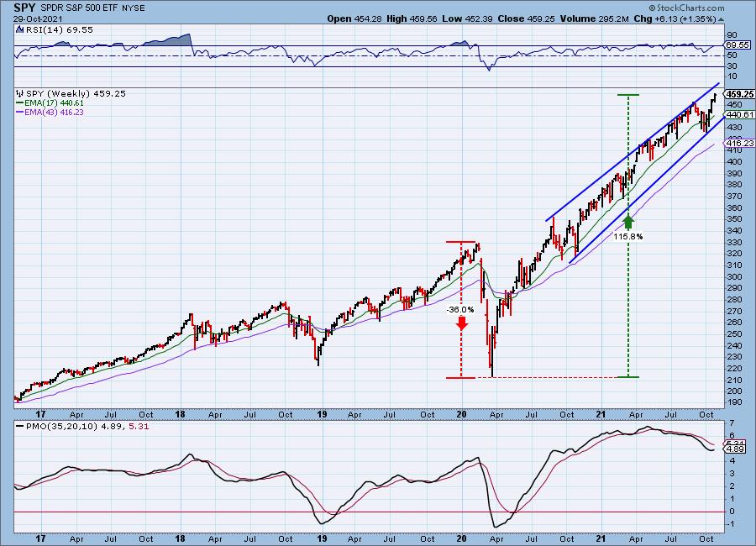Select the 'SPDR S&P 500 ETF' name
The width and height of the screenshot is (756, 546).
[x=77, y=8]
